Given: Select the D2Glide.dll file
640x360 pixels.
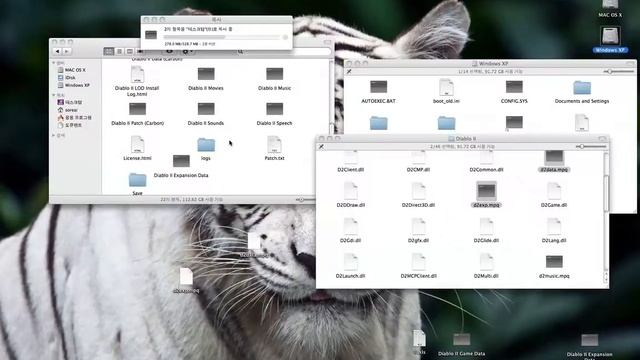Looking at the screenshot, I should [486, 231].
